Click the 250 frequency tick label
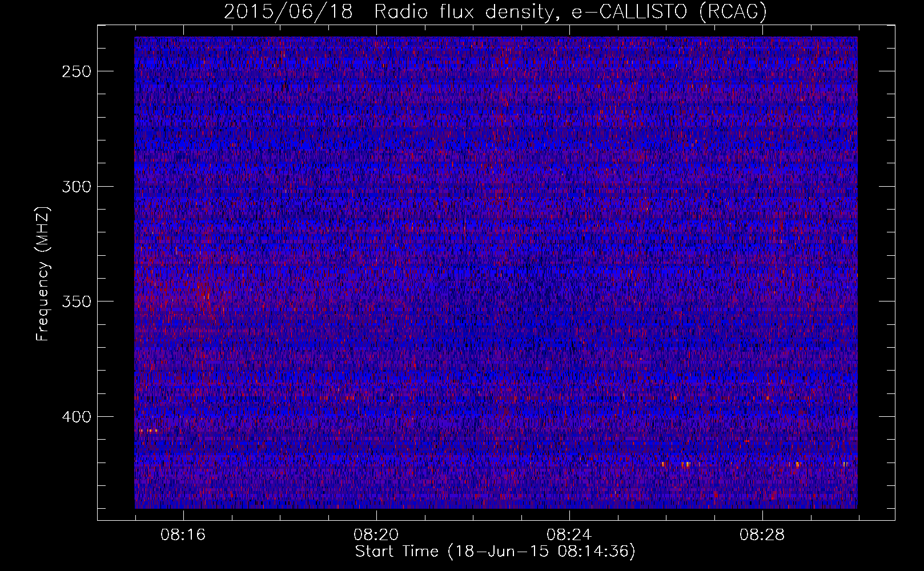The width and height of the screenshot is (924, 571). pyautogui.click(x=77, y=71)
